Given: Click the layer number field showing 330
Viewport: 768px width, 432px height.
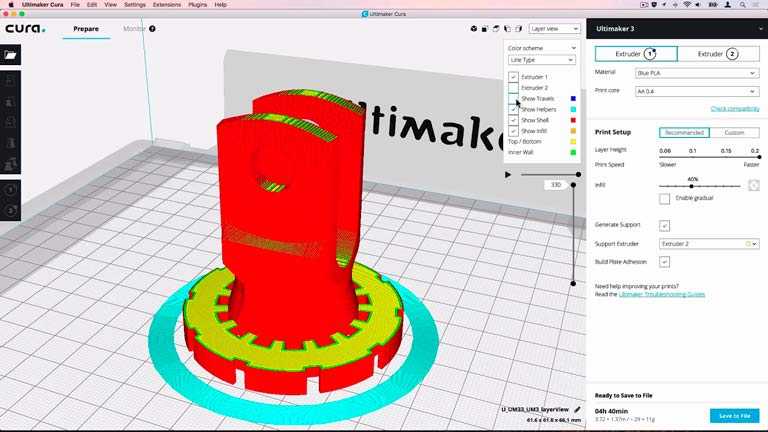Looking at the screenshot, I should coord(556,185).
